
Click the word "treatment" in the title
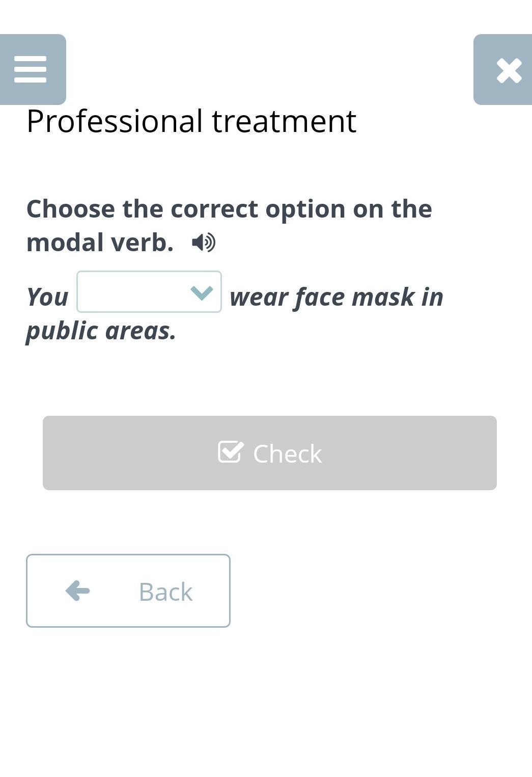point(284,121)
